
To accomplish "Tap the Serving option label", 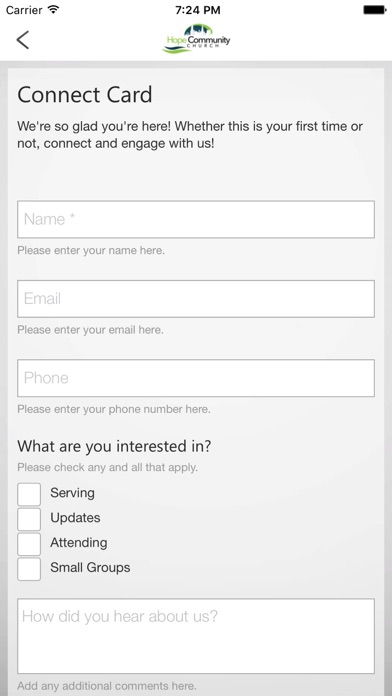I will pyautogui.click(x=72, y=493).
